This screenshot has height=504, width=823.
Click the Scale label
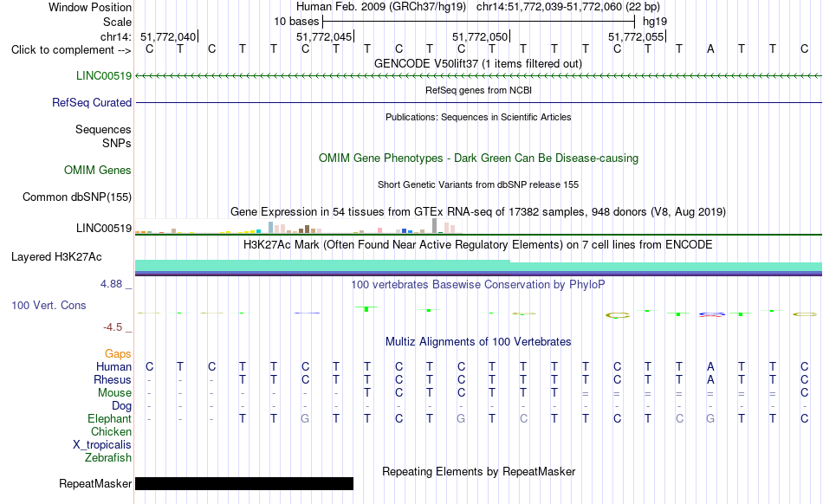tap(117, 22)
